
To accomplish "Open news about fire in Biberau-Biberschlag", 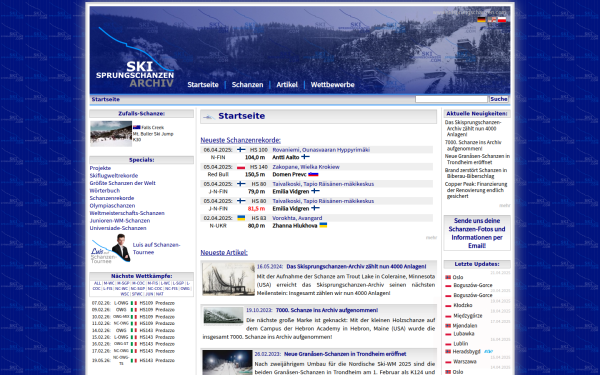I will (x=476, y=173).
